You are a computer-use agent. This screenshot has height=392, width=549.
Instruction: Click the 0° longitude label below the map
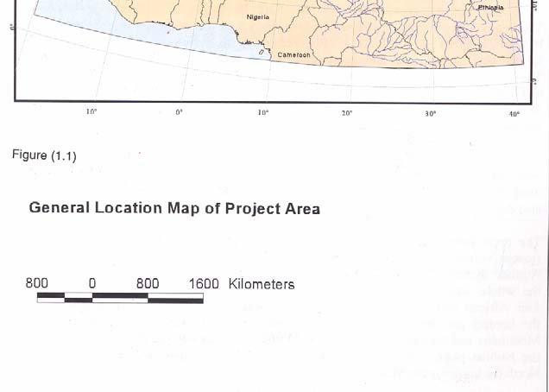(x=180, y=113)
